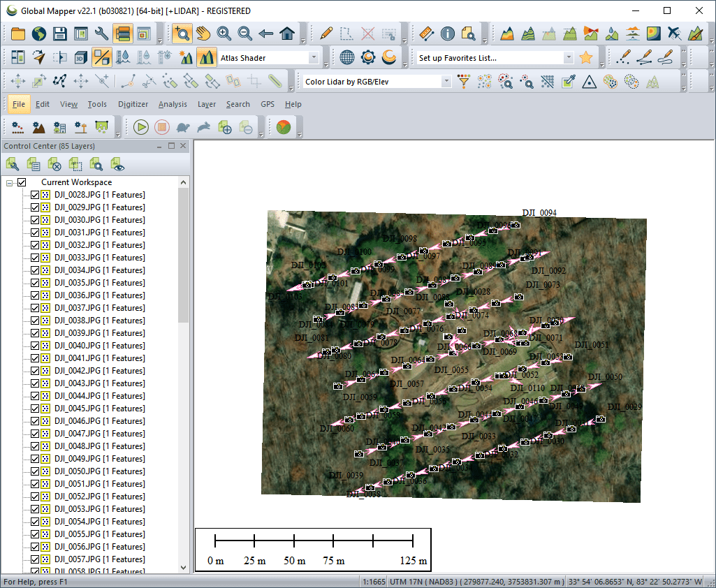Open the Help menu
The image size is (716, 588).
[x=293, y=104]
